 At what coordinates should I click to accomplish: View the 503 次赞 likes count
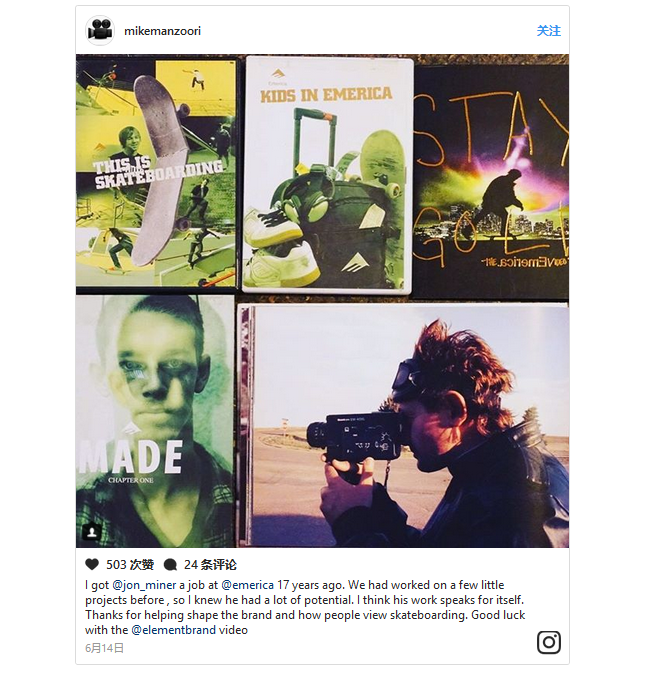(x=130, y=565)
